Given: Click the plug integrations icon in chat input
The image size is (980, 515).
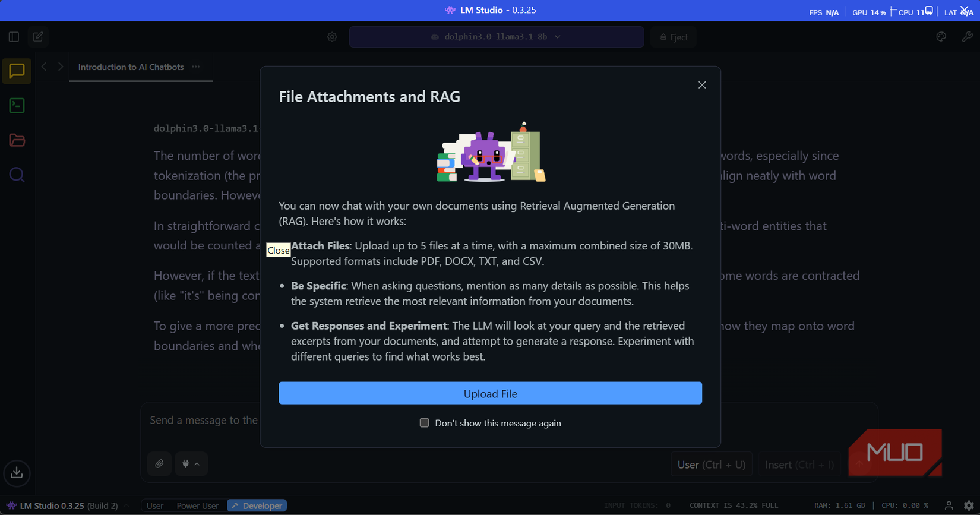Looking at the screenshot, I should [x=185, y=464].
